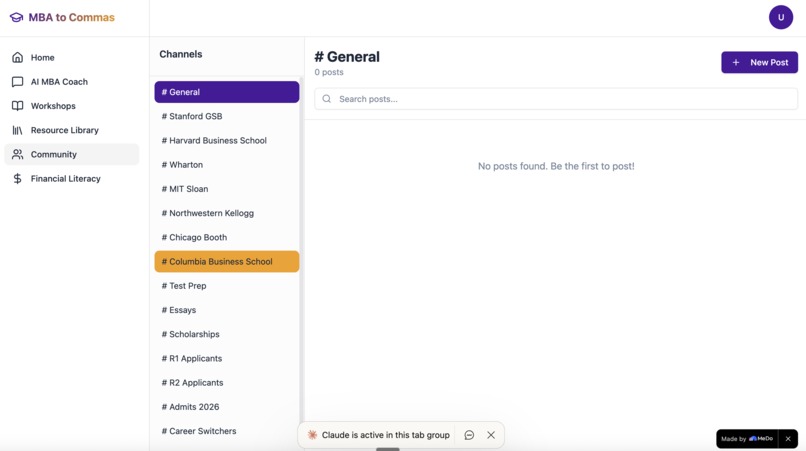Select the # General channel
Viewport: 806px width, 451px height.
(x=227, y=92)
